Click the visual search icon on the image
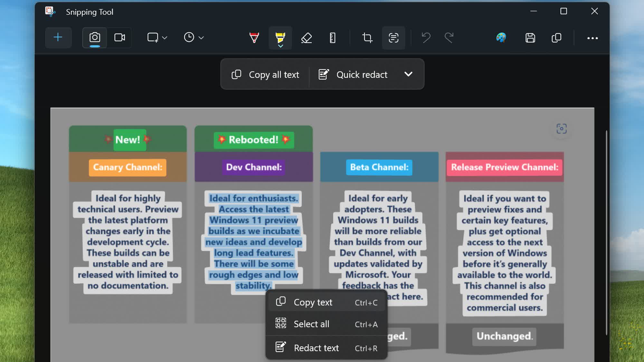 (562, 129)
